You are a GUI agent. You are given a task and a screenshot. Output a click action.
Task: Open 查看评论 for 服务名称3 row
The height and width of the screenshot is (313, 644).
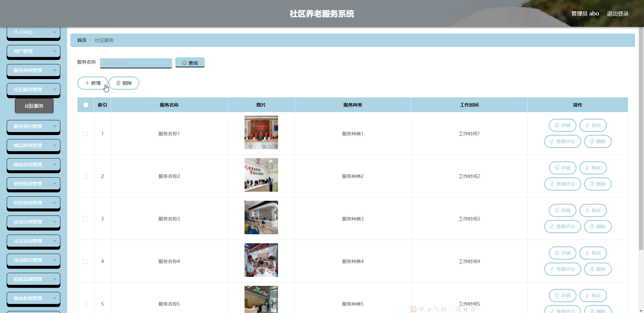[x=562, y=227]
